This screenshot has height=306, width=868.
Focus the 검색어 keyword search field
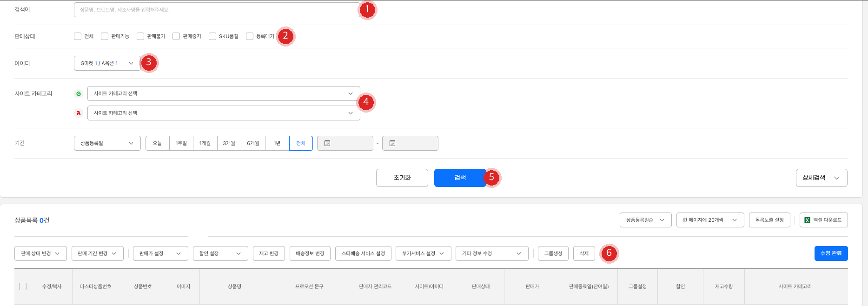[217, 10]
